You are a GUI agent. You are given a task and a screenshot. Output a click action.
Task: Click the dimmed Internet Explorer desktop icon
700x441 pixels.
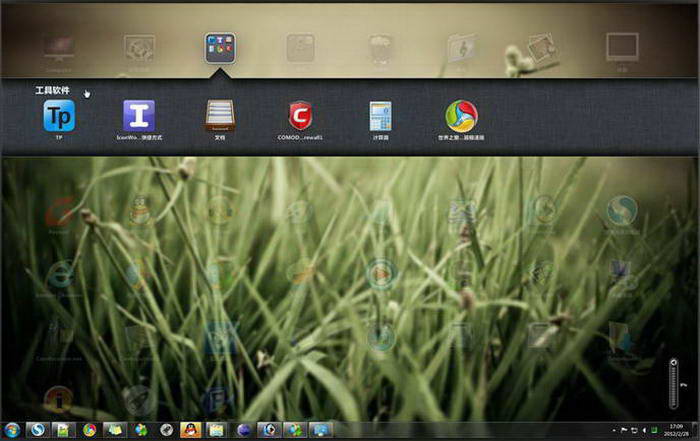tap(59, 275)
